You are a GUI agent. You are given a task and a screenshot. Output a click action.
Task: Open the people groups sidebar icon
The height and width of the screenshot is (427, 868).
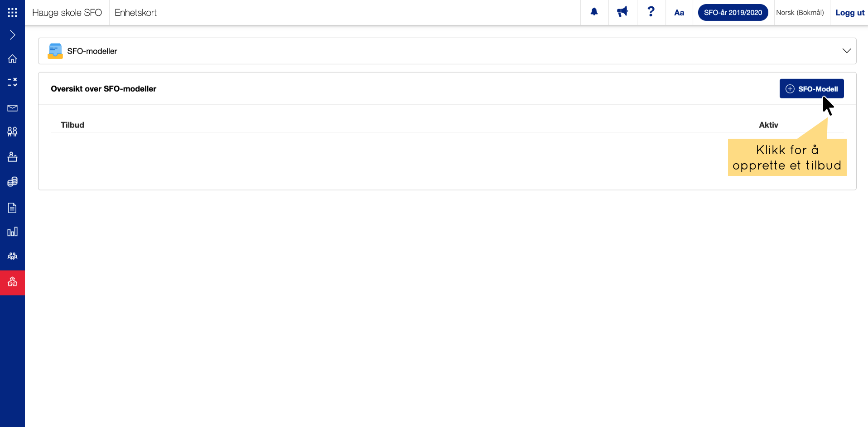coord(12,256)
